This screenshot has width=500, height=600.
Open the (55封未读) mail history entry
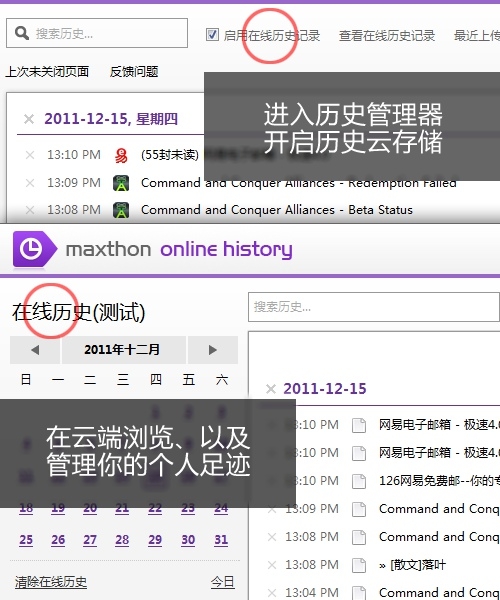[170, 155]
